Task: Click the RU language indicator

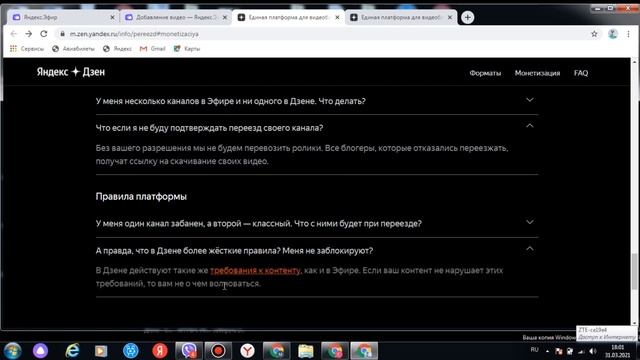Action: [x=534, y=350]
